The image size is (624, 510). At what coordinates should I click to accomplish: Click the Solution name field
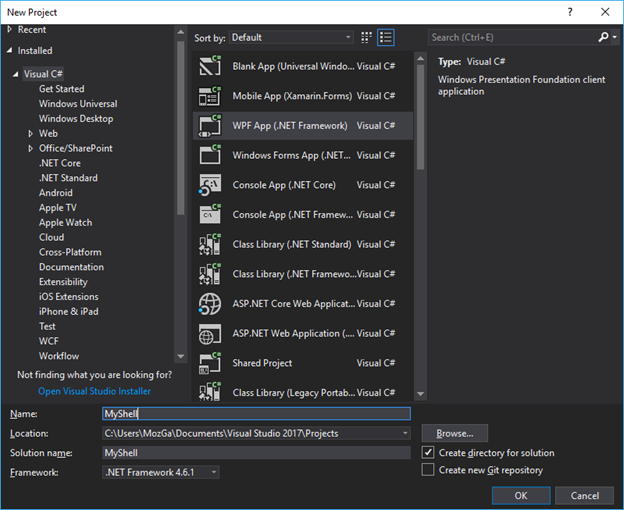coord(256,453)
